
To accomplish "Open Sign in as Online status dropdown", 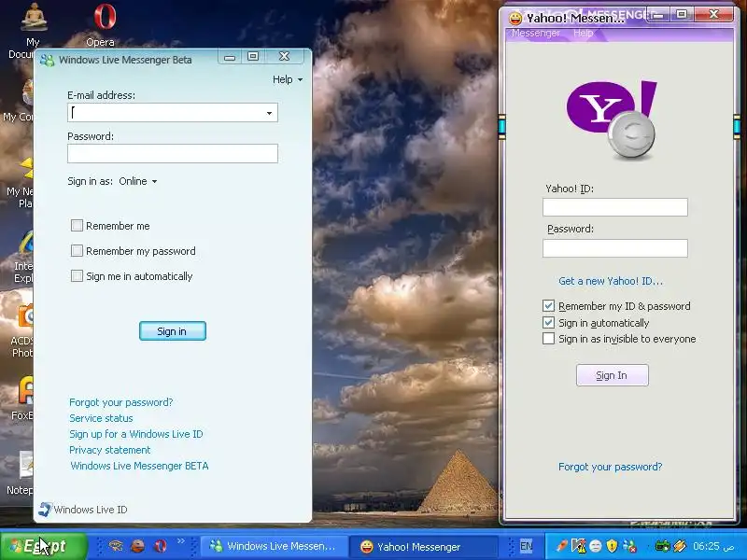I will click(137, 181).
